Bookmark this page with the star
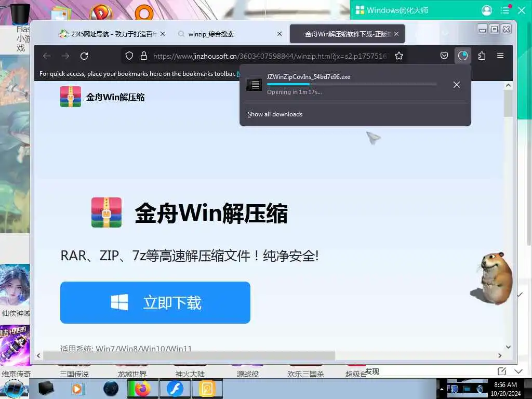The width and height of the screenshot is (532, 399). 399,56
